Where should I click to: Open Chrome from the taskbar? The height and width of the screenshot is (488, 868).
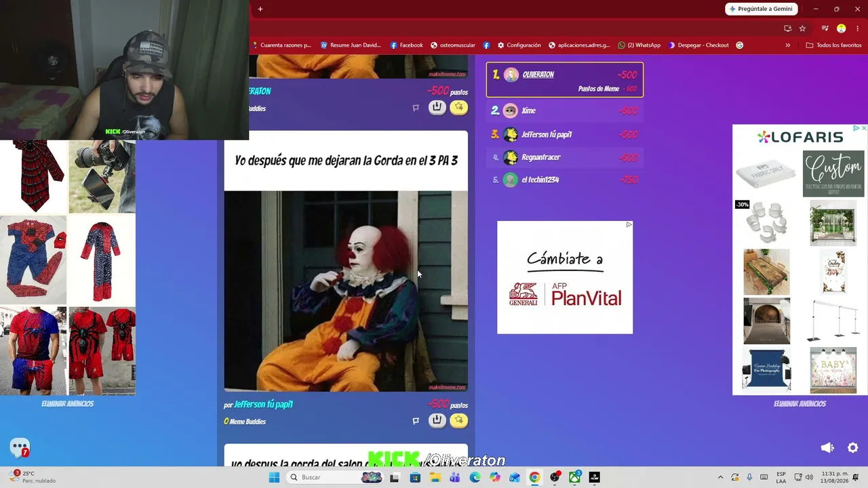pyautogui.click(x=534, y=477)
